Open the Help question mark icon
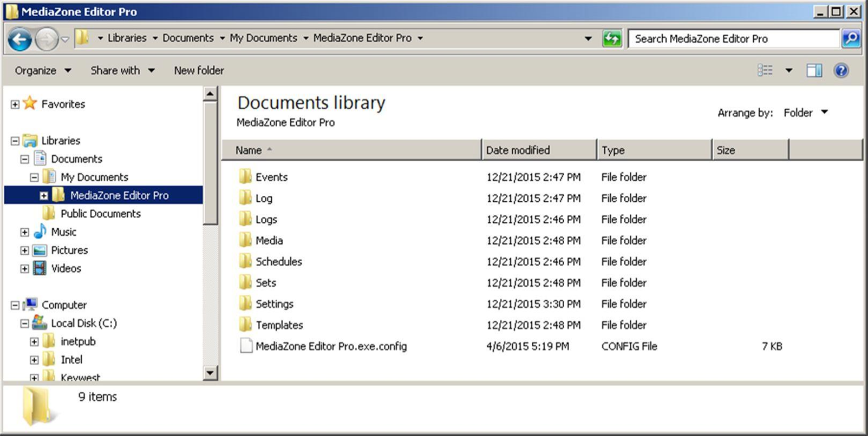Image resolution: width=868 pixels, height=436 pixels. [841, 70]
